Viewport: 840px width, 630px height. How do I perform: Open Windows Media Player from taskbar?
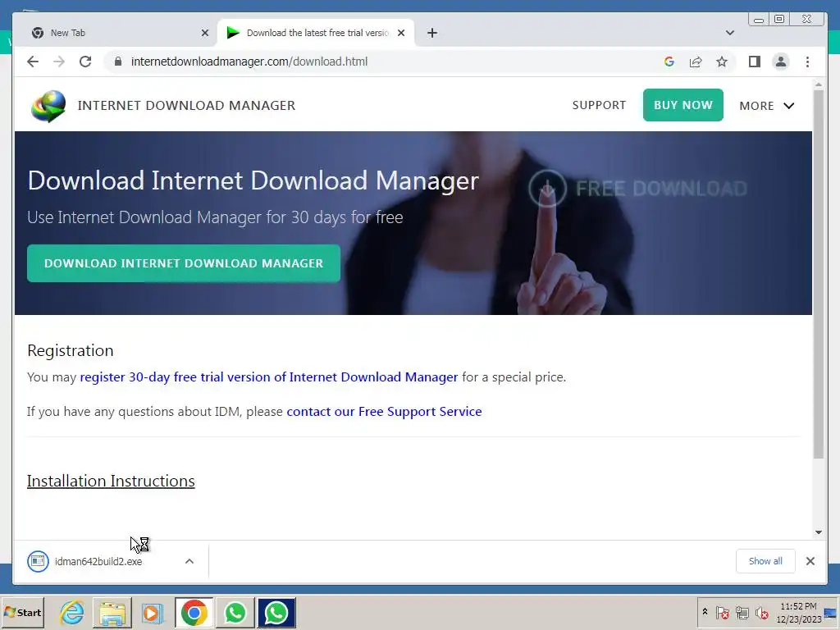click(x=153, y=612)
